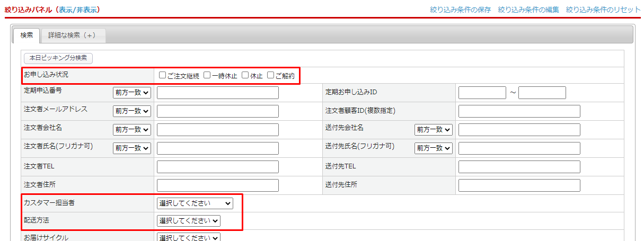Expand the カスタマー担当者 dropdown
The width and height of the screenshot is (644, 241).
coord(195,203)
